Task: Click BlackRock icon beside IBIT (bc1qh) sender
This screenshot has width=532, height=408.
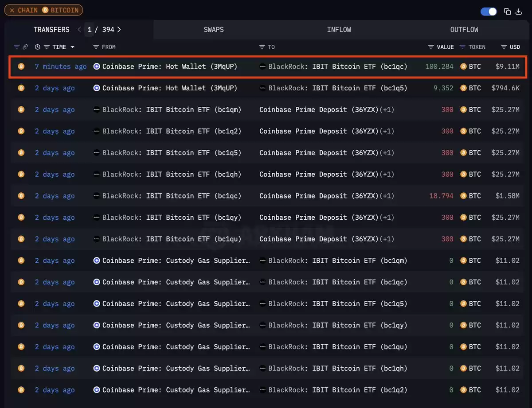Action: tap(97, 175)
